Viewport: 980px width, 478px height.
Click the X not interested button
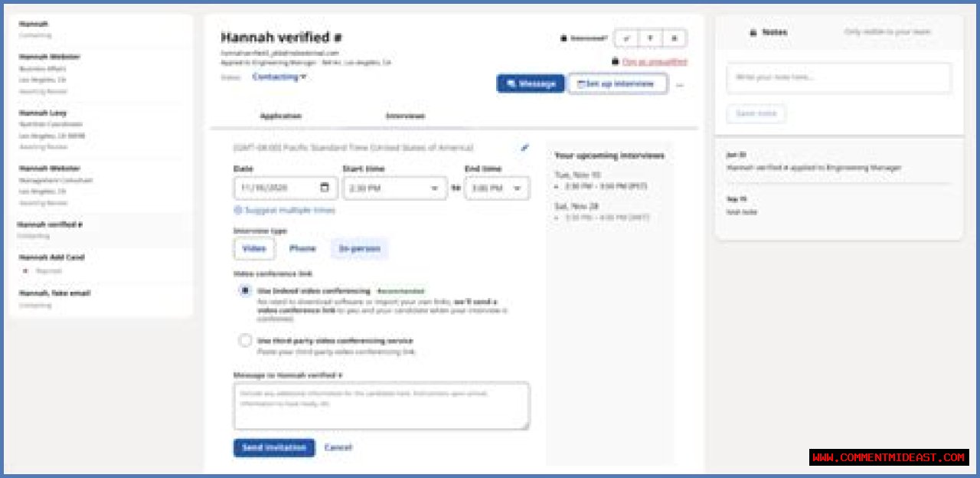[x=674, y=38]
